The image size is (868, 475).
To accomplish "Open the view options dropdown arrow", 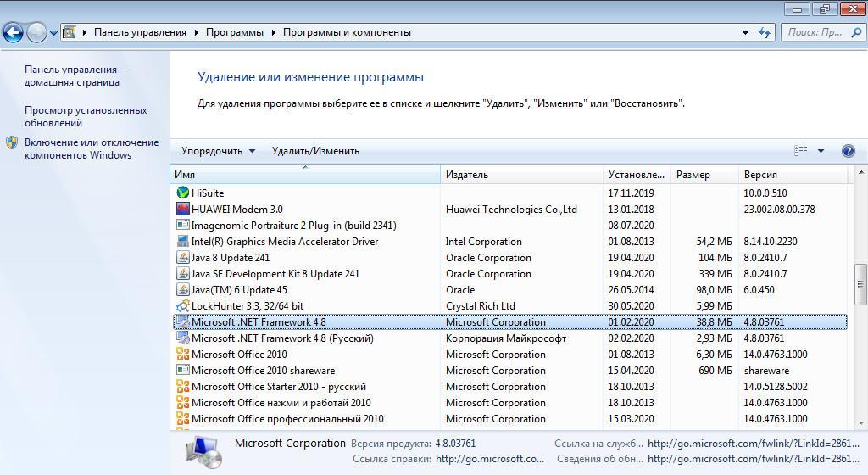I will pyautogui.click(x=821, y=151).
